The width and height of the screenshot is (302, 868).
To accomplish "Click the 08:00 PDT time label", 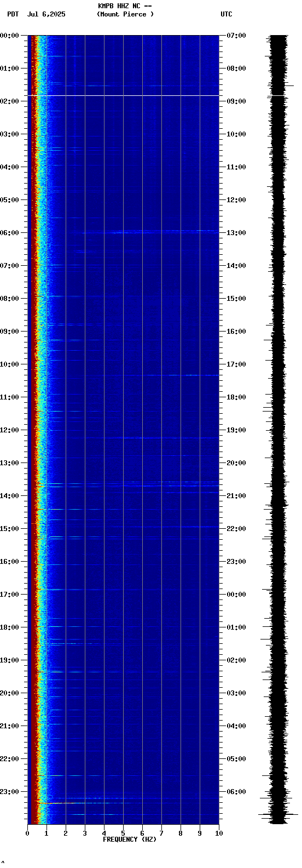I will click(x=9, y=299).
